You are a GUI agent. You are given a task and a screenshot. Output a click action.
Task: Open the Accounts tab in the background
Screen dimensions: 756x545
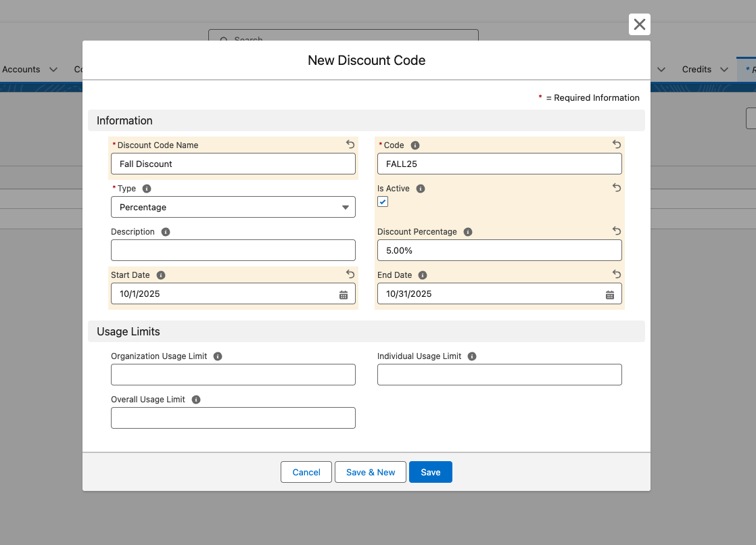(21, 70)
